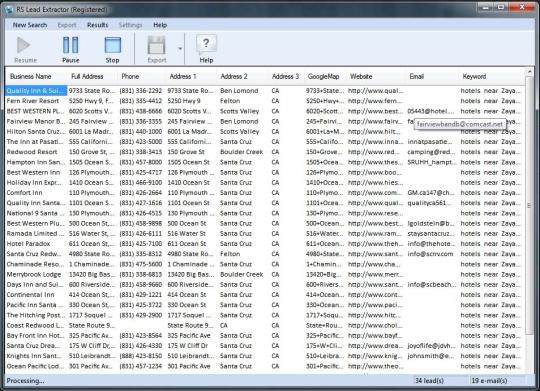This screenshot has width=540, height=391.
Task: Select the Hilton Santa Cruz row
Action: pos(265,132)
